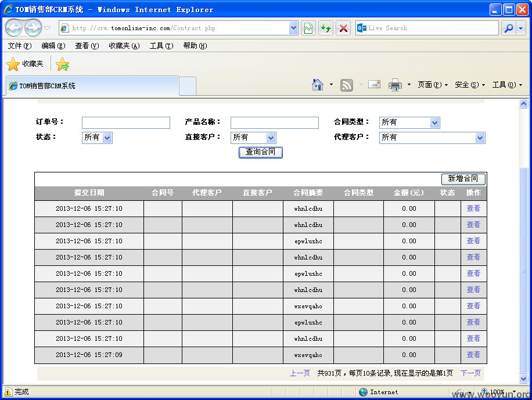This screenshot has width=532, height=400.
Task: Click the add to favorites bar icon
Action: coord(62,64)
